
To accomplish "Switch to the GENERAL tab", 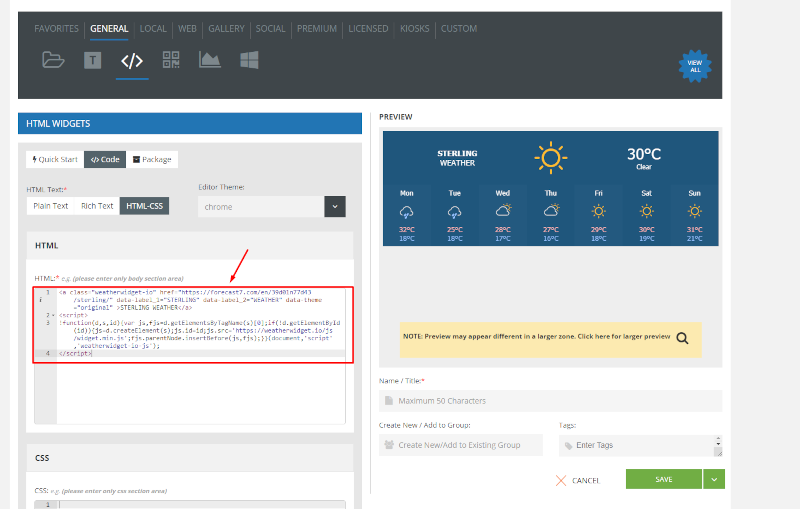I will tap(109, 29).
